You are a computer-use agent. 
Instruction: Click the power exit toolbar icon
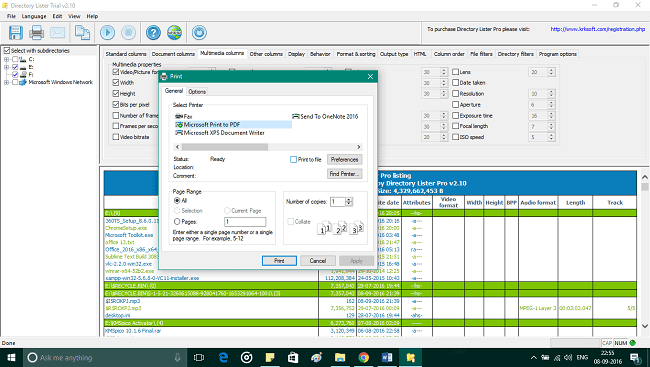click(199, 32)
